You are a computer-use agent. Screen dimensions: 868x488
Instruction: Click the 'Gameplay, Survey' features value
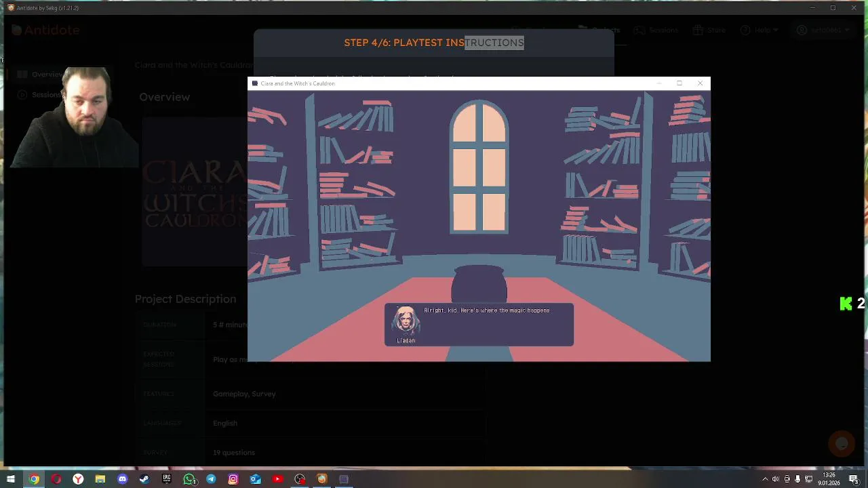click(x=244, y=394)
